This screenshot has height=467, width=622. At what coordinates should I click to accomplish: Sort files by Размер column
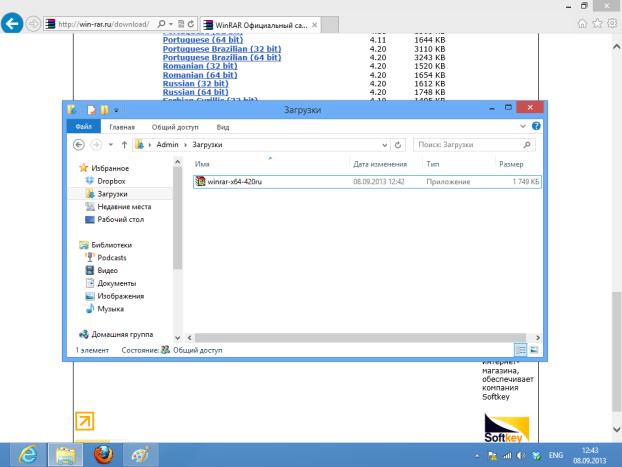point(519,164)
